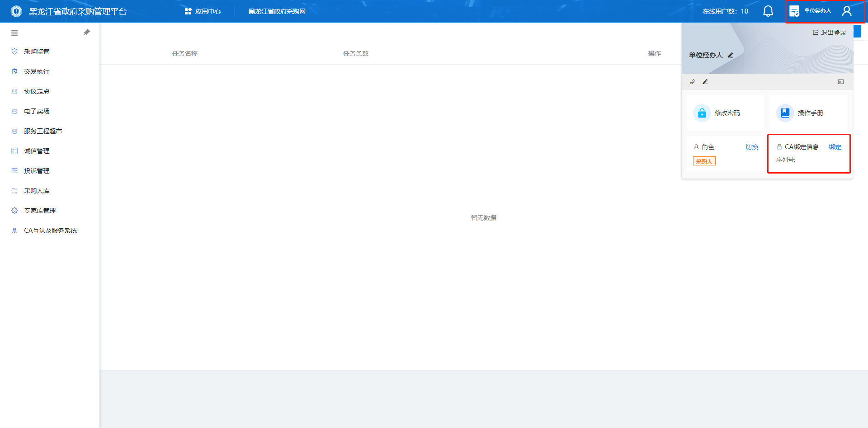Click the CA互认及服务系统 sidebar icon
Image resolution: width=868 pixels, height=428 pixels.
click(14, 230)
